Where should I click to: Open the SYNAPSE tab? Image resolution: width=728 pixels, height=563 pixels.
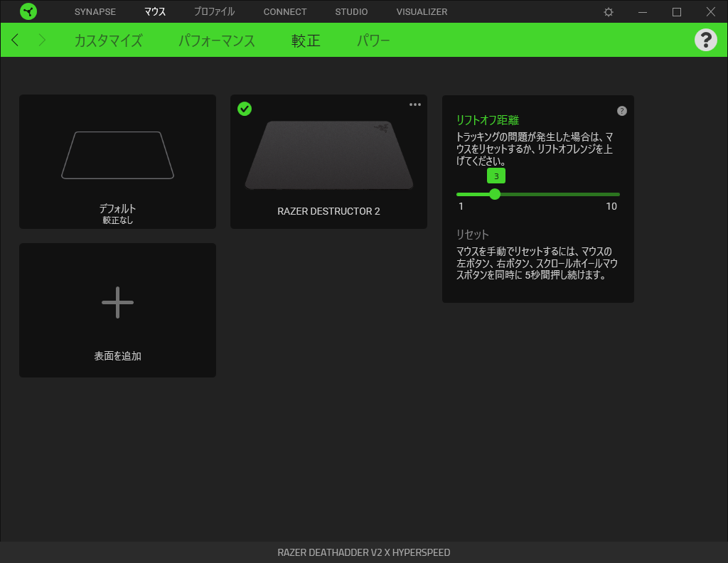click(x=95, y=11)
